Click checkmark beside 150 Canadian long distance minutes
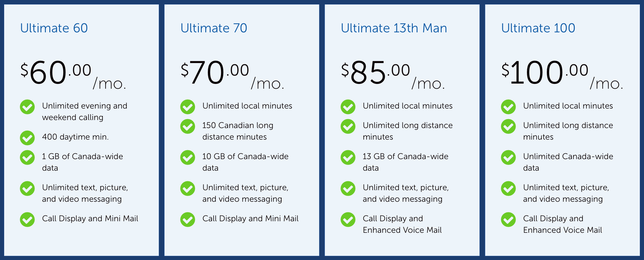 click(188, 126)
